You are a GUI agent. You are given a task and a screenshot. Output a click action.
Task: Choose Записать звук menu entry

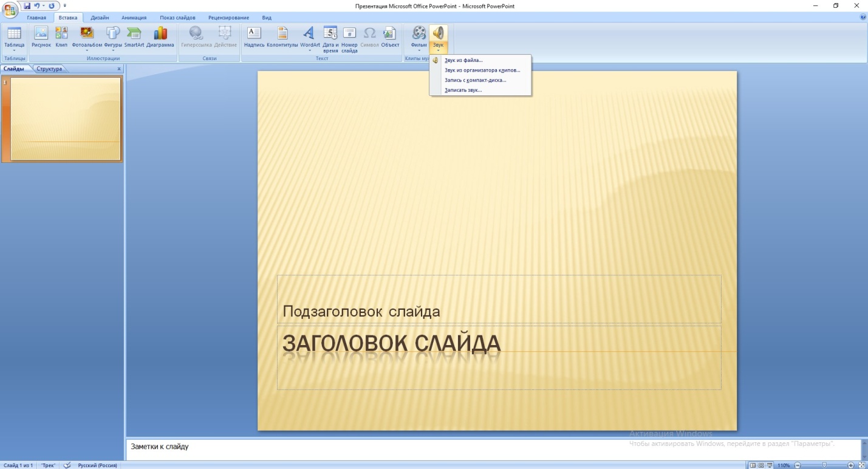[480, 90]
